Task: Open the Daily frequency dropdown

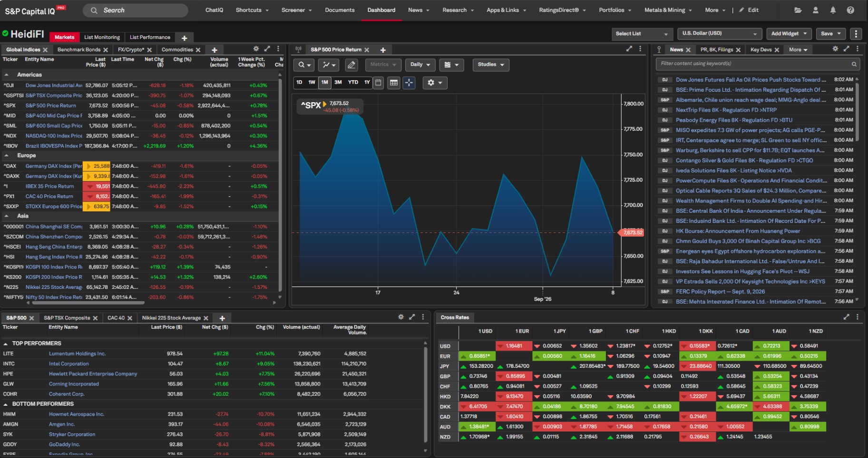Action: coord(420,65)
